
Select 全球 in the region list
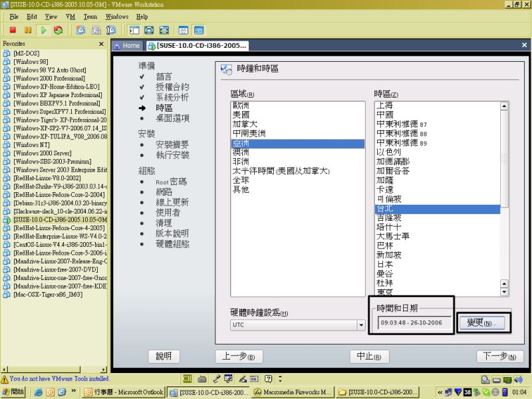(297, 180)
